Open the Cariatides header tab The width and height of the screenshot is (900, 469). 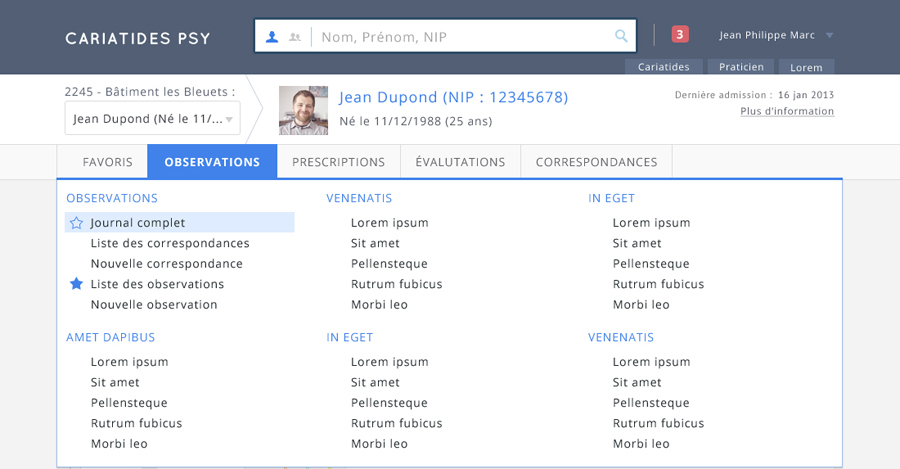click(664, 67)
